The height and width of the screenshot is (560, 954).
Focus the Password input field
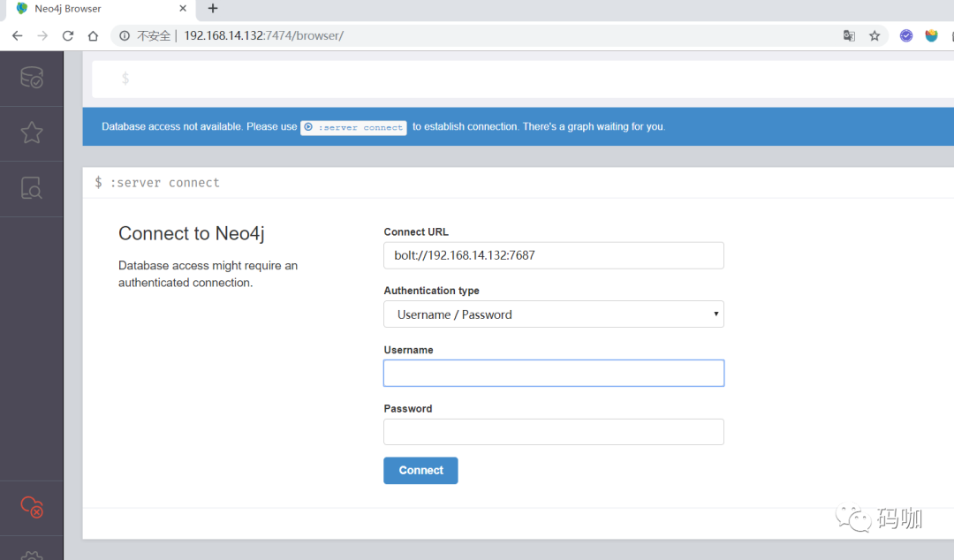click(x=554, y=432)
